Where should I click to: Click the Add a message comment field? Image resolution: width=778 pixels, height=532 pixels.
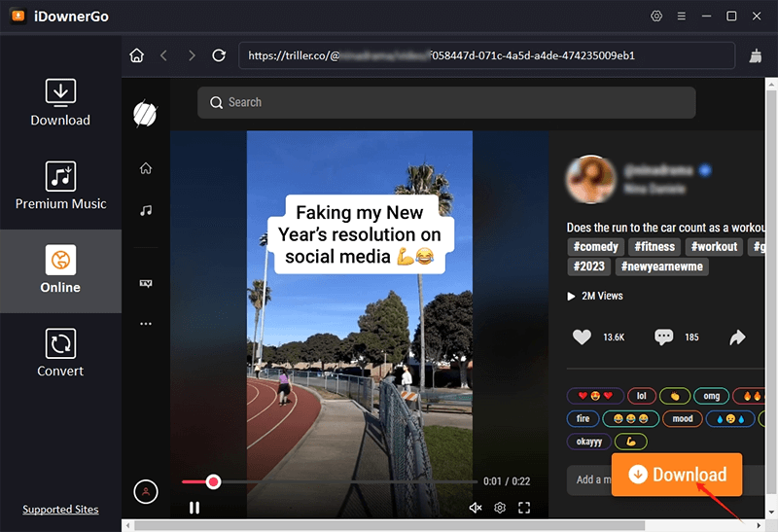point(590,479)
